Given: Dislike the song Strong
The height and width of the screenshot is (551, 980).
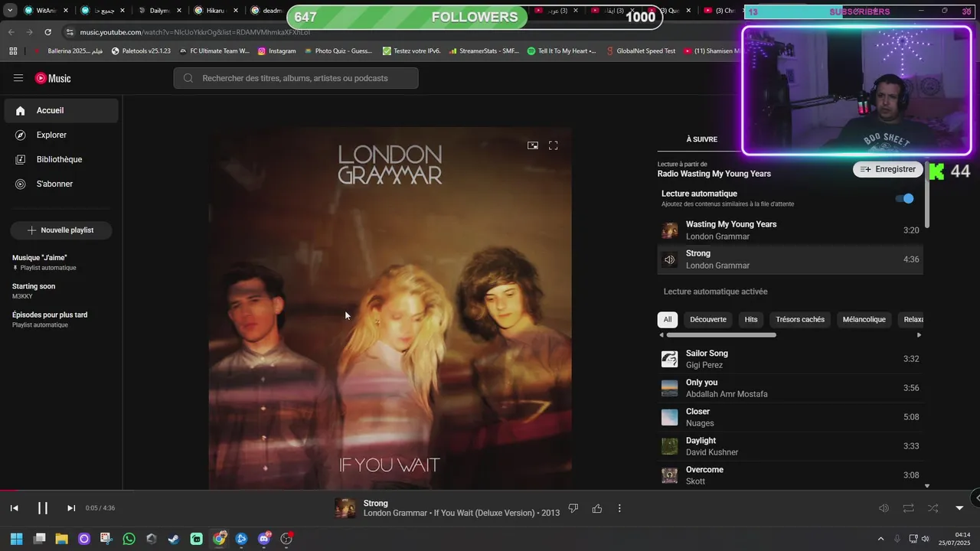Looking at the screenshot, I should [573, 508].
